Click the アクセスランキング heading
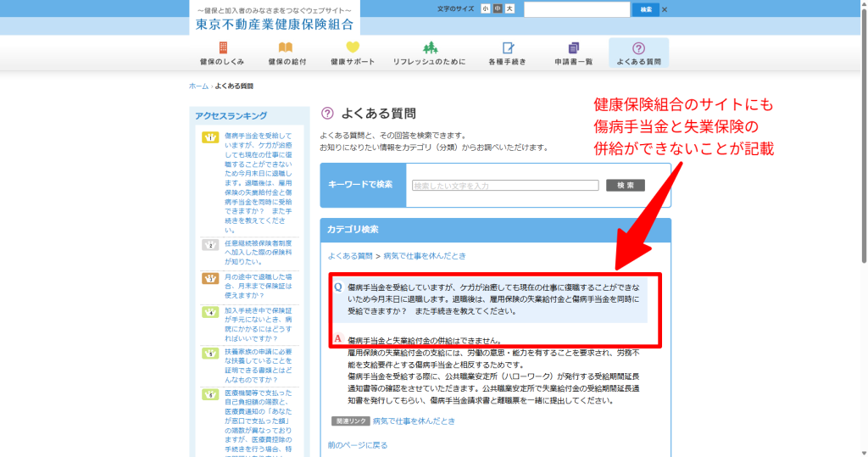This screenshot has width=868, height=457. [x=231, y=116]
